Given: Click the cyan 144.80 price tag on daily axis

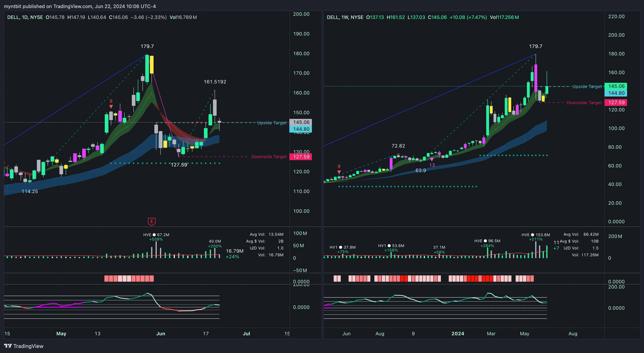Looking at the screenshot, I should [x=301, y=129].
